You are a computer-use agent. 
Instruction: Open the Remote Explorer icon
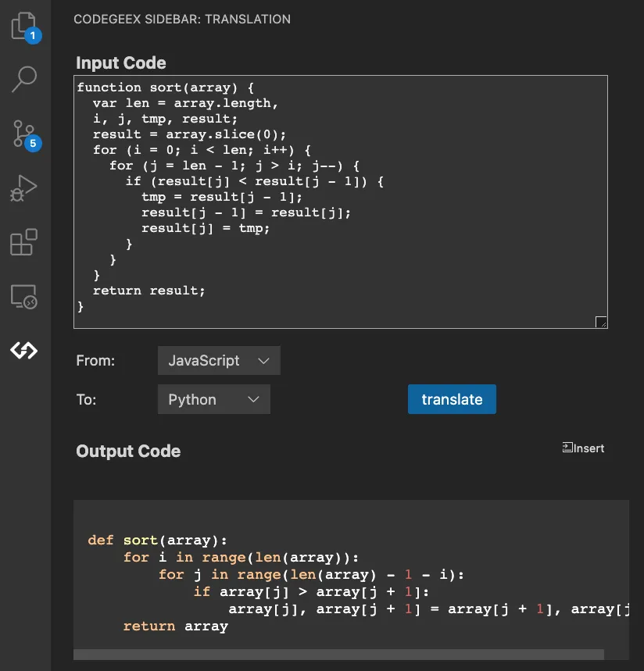[x=24, y=297]
